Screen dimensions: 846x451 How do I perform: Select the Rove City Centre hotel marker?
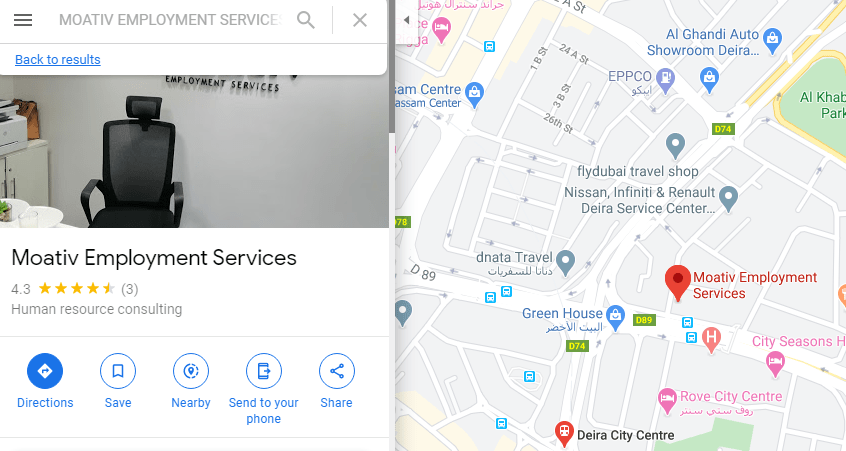pyautogui.click(x=667, y=401)
